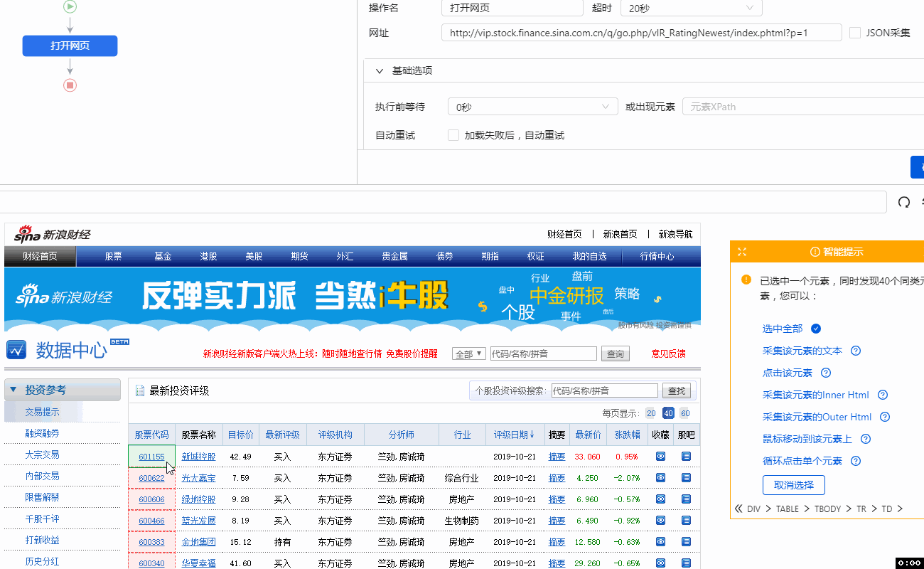Click the checkmark icon beside 选中全部

pyautogui.click(x=816, y=329)
